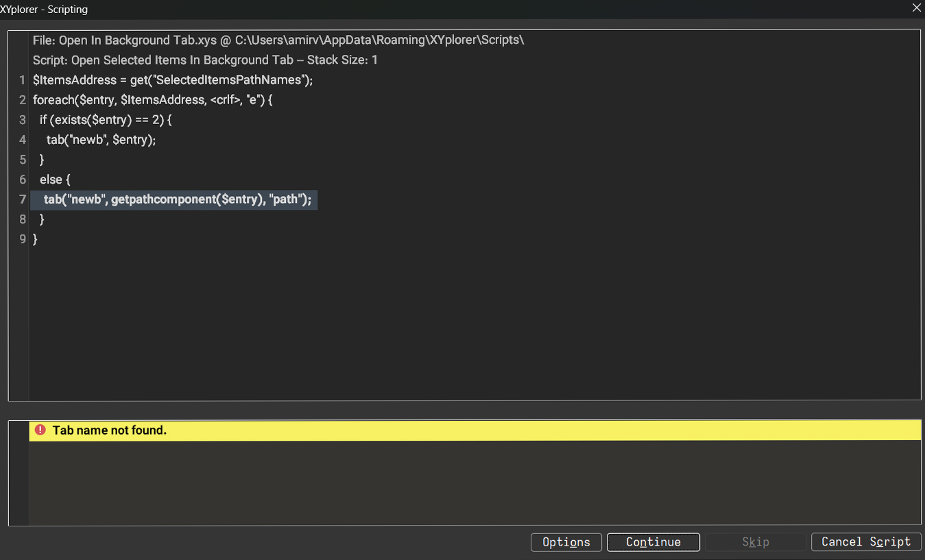Click the red error icon beside the message

point(40,430)
